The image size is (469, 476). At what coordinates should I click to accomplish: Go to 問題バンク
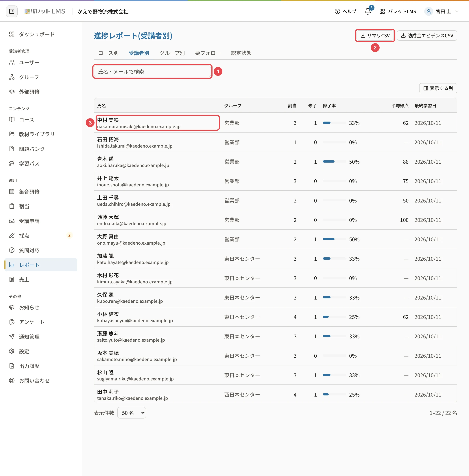point(41,149)
